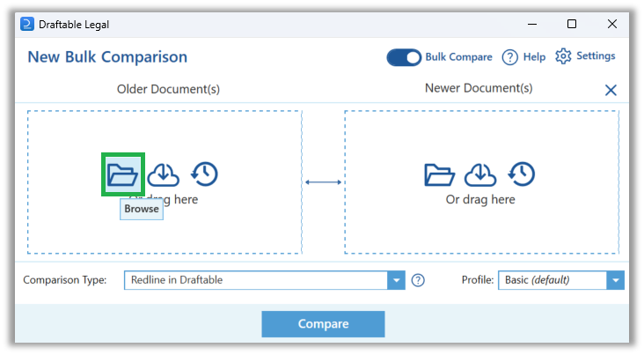
Task: Open recent history for older documents
Action: [204, 174]
